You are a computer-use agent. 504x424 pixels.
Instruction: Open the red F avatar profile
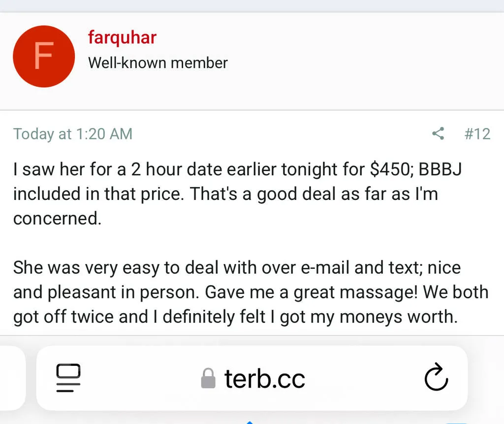(44, 57)
